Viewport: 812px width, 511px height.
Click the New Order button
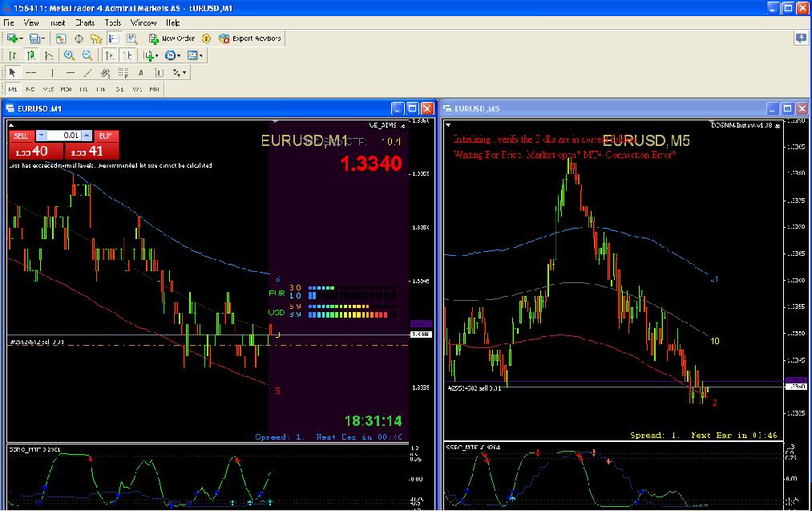click(172, 39)
